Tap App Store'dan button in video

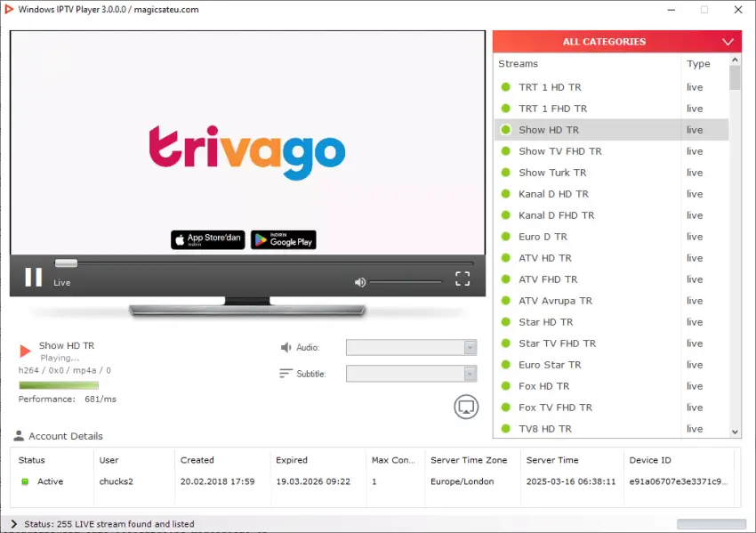(208, 239)
